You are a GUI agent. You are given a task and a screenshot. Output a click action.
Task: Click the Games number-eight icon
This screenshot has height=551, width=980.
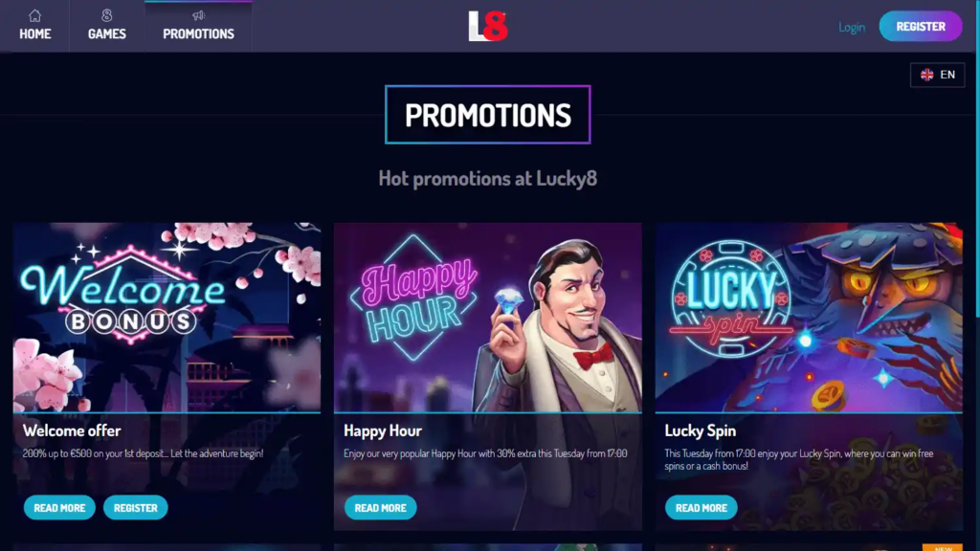click(x=107, y=15)
